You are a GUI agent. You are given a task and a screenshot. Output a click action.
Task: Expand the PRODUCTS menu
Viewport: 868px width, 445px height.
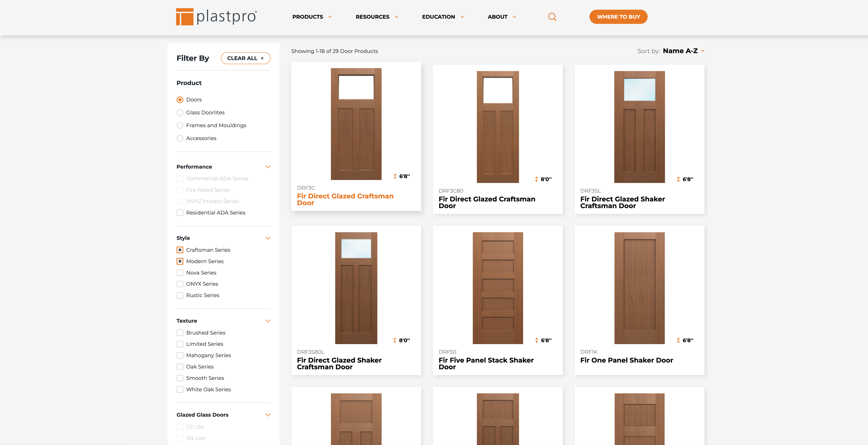tap(312, 17)
